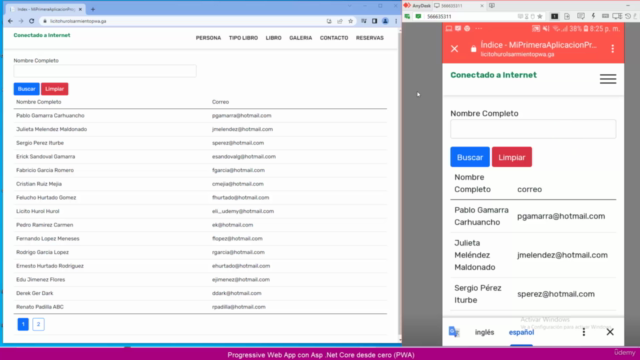Open a new Chrome tab
640x360 pixels.
(x=93, y=9)
